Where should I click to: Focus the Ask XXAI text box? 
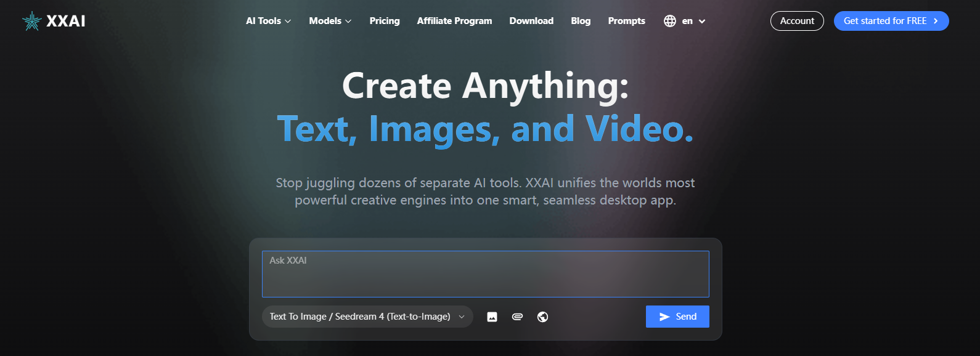(485, 274)
